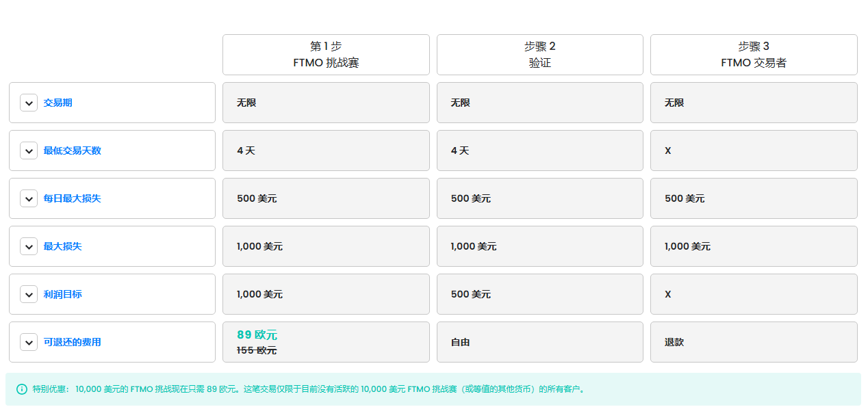
Task: Expand the 交易期 row chevron
Action: [29, 103]
